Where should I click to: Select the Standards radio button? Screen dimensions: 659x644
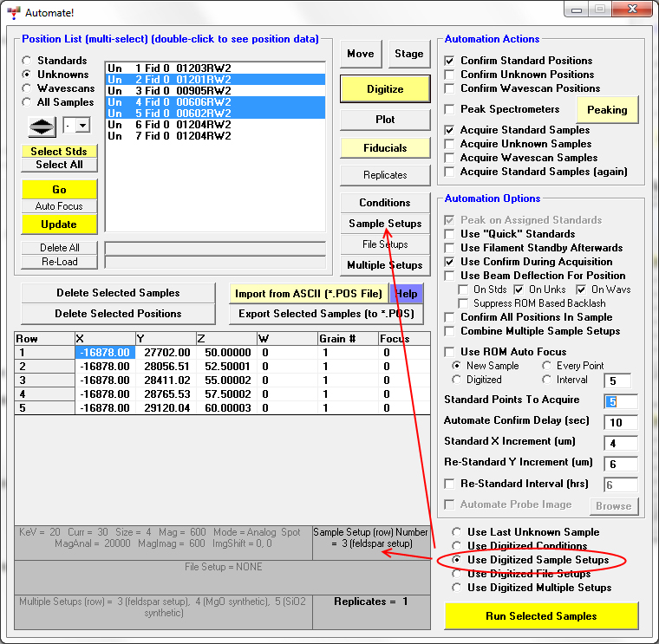point(28,61)
